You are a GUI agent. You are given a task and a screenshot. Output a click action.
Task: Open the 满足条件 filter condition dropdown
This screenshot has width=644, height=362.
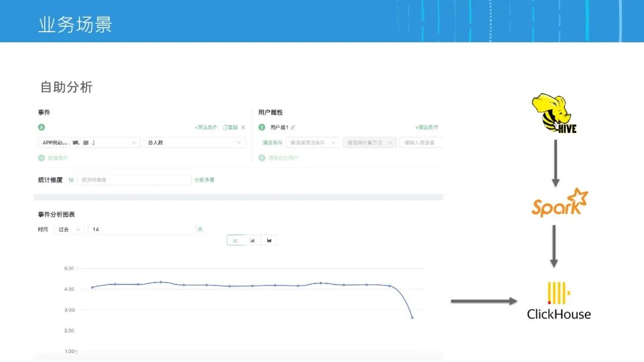tap(312, 143)
